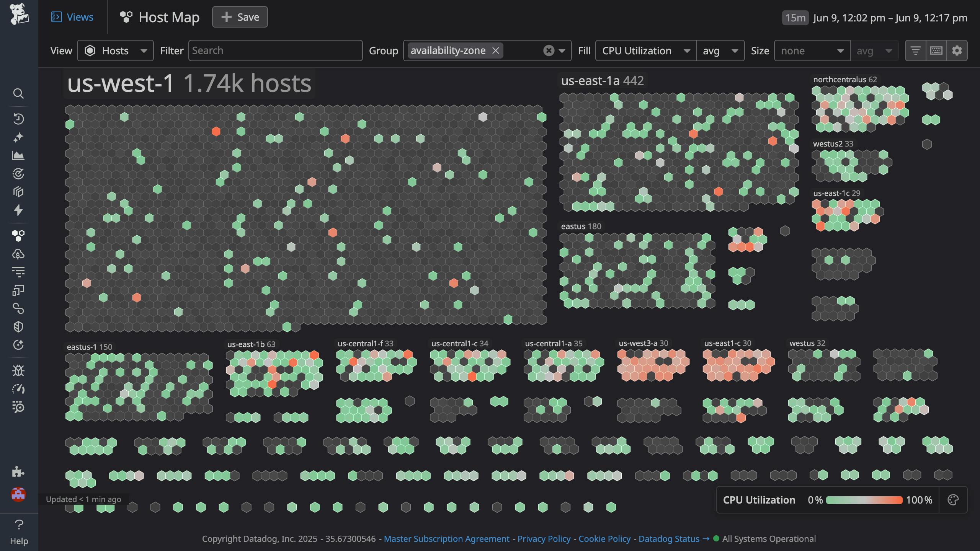
Task: Click the host map settings gear icon
Action: pyautogui.click(x=957, y=51)
